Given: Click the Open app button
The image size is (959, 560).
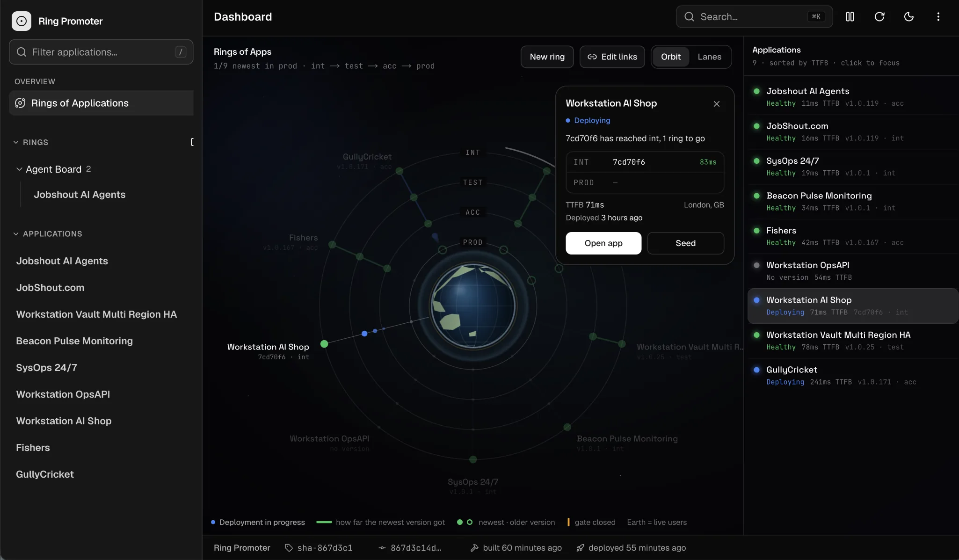Looking at the screenshot, I should [603, 243].
